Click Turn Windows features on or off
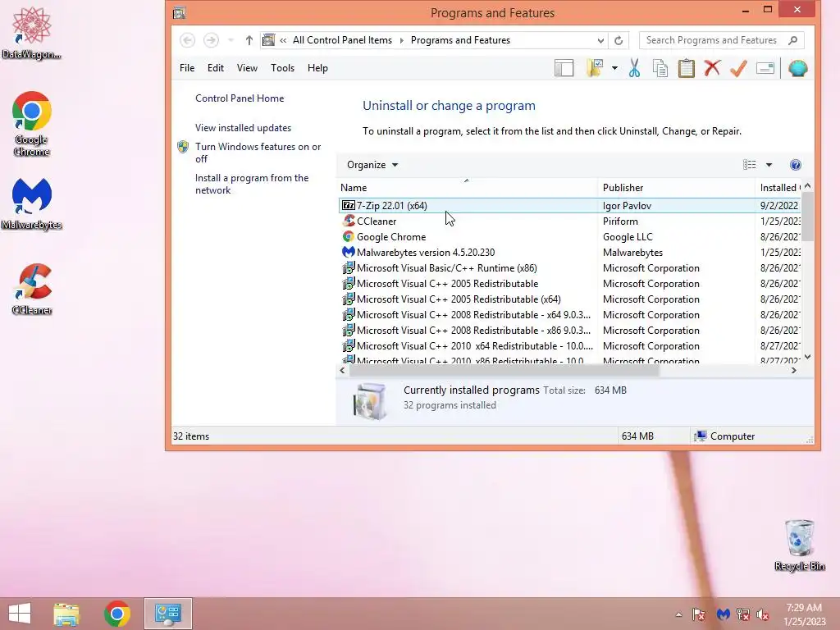Image resolution: width=840 pixels, height=630 pixels. (x=258, y=153)
